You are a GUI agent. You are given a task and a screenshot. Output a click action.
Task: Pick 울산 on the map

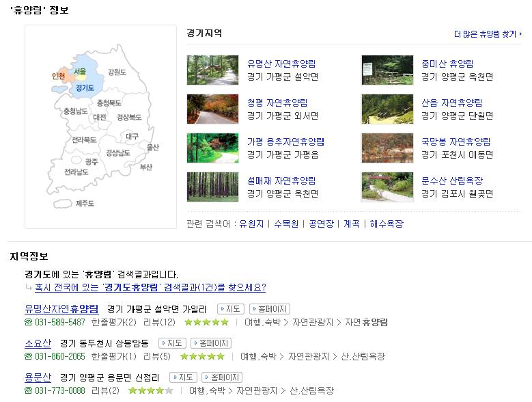click(153, 147)
